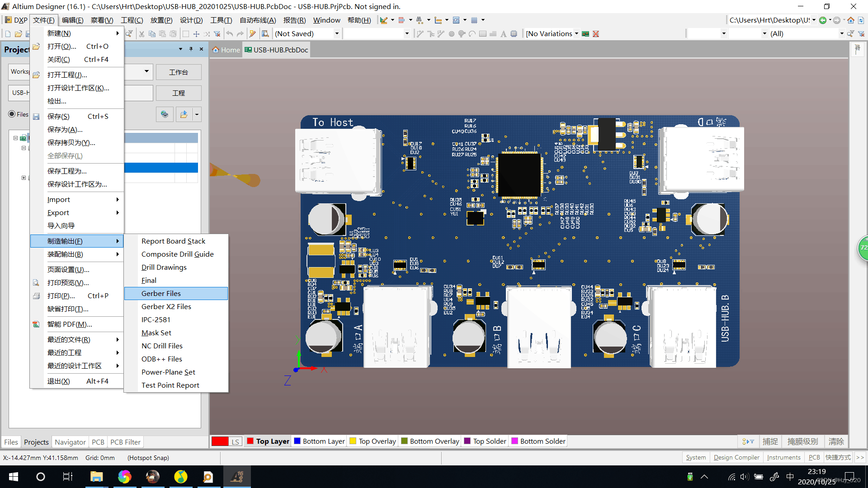The image size is (868, 488).
Task: Click the 捕捉 snap button
Action: [x=770, y=442]
